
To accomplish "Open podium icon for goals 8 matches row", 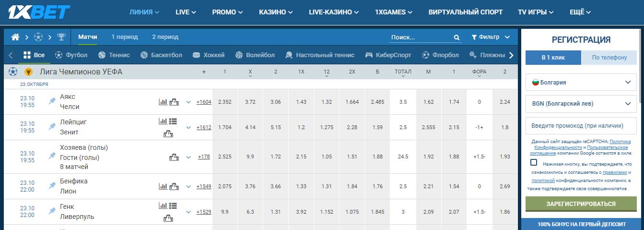I will coord(174,157).
